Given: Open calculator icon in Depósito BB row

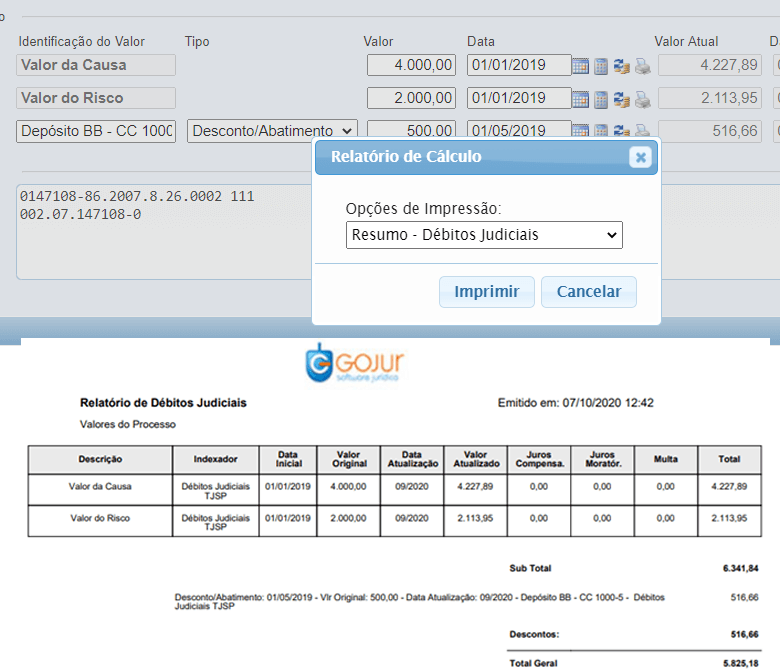Looking at the screenshot, I should [601, 130].
